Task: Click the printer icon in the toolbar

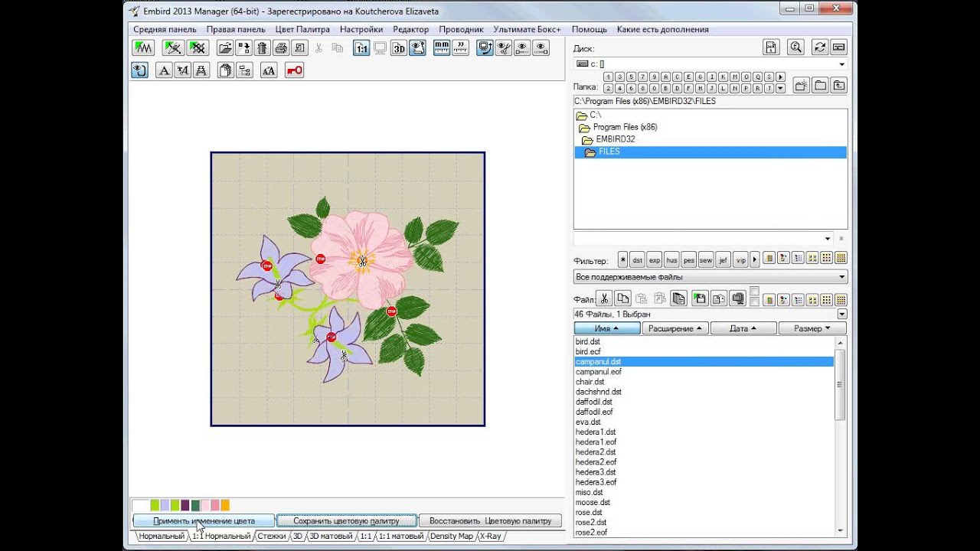Action: [281, 48]
